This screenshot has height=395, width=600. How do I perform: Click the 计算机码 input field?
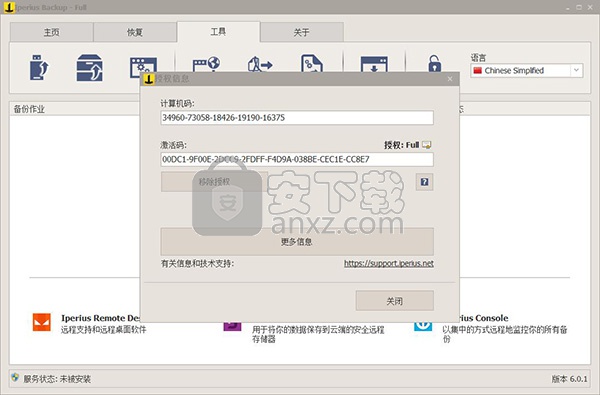click(x=297, y=118)
